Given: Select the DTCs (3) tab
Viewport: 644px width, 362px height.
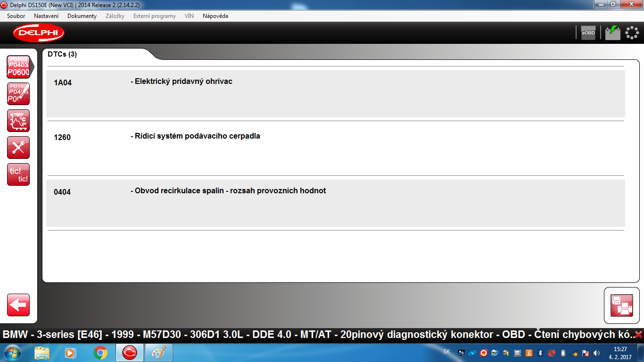Looking at the screenshot, I should [x=62, y=54].
